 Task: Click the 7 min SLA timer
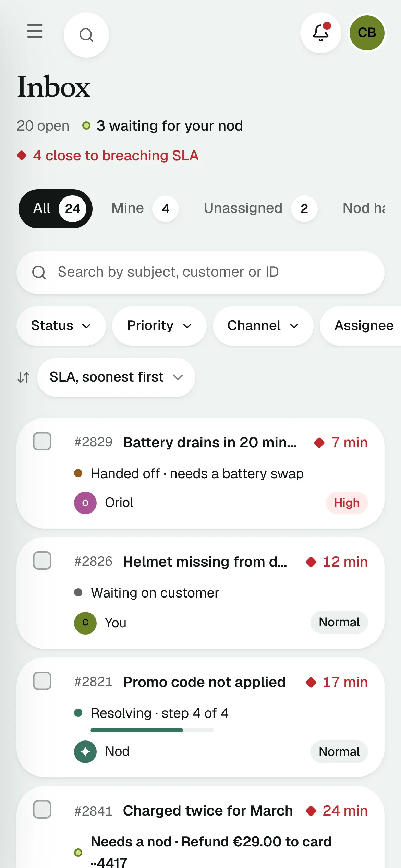point(350,443)
